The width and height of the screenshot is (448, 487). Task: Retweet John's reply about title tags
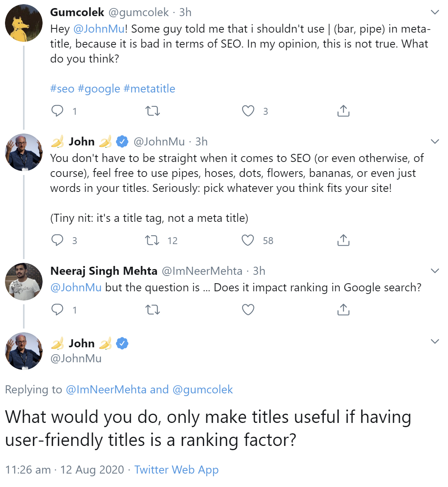tap(153, 240)
